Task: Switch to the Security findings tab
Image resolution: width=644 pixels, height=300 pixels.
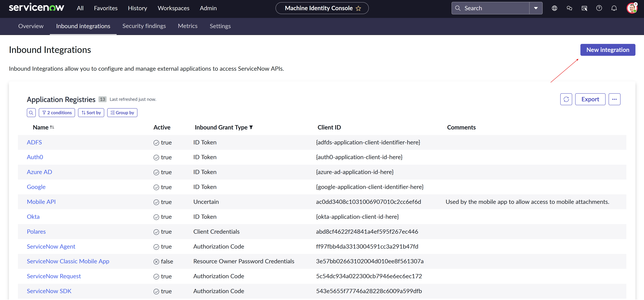Action: coord(144,26)
